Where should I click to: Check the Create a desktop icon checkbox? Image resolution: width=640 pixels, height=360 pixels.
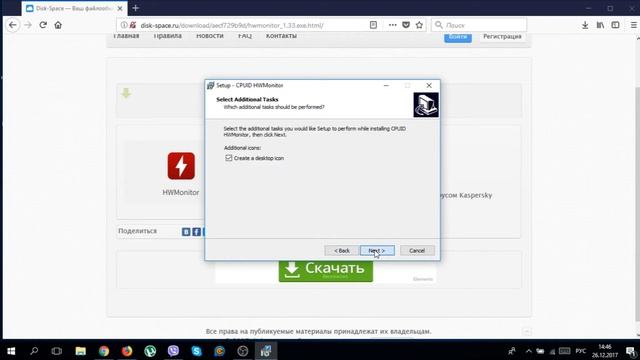coord(229,158)
